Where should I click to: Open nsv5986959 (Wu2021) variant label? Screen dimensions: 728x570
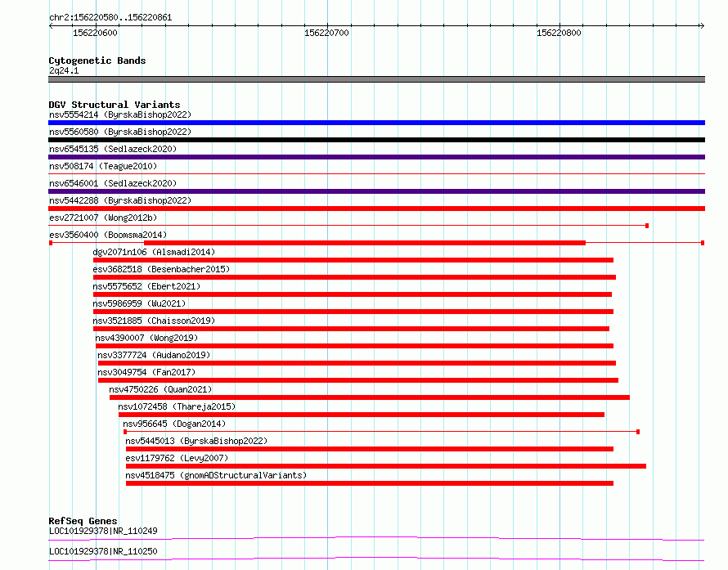coord(139,303)
